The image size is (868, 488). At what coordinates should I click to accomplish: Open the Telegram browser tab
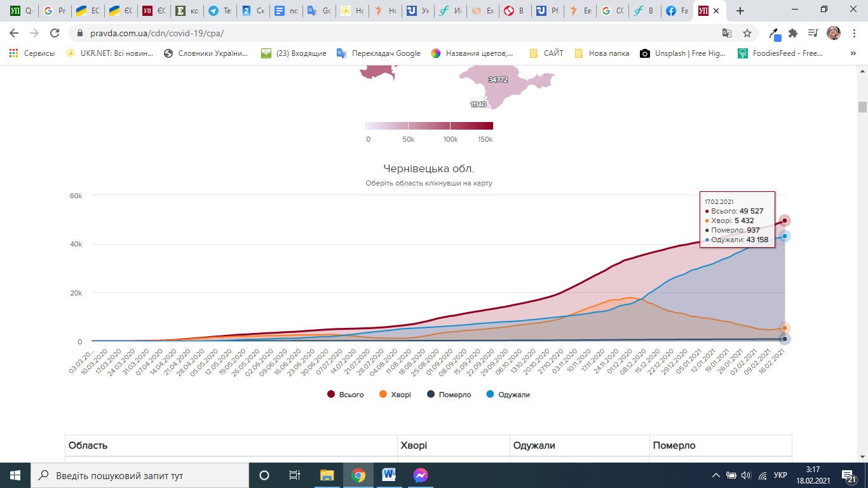coord(220,11)
